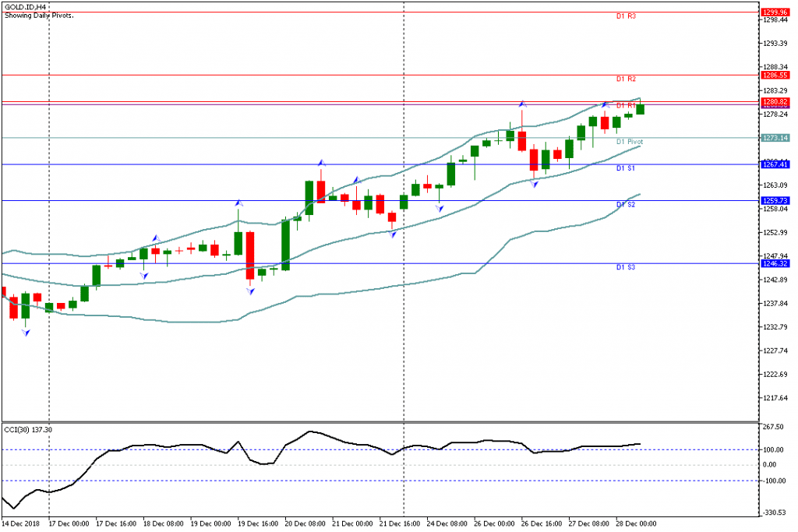The height and width of the screenshot is (532, 798).
Task: Click the down fractal arrow below the lowest candle
Action: [26, 333]
